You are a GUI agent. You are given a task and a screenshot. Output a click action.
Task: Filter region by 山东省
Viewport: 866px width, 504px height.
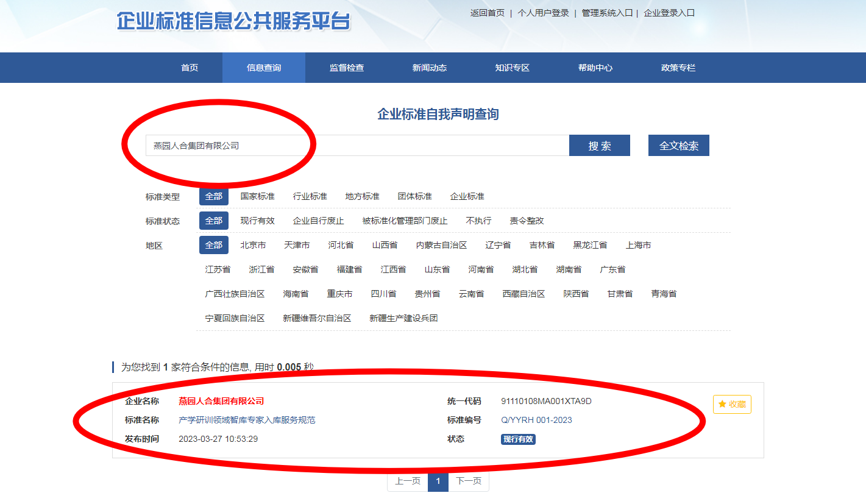coord(438,269)
